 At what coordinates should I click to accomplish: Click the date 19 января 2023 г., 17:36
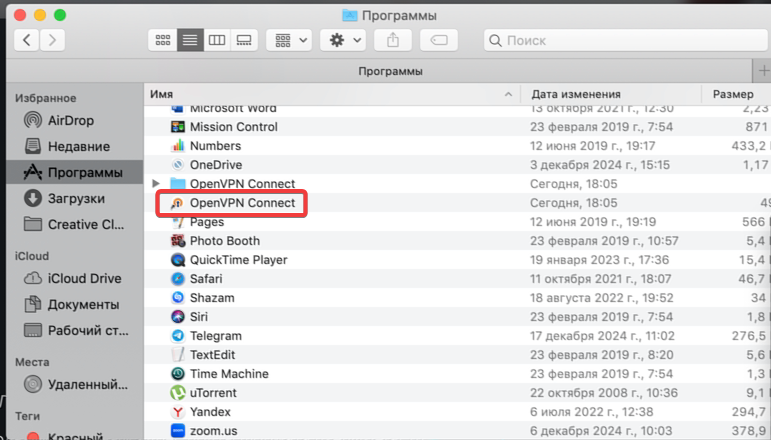point(599,260)
